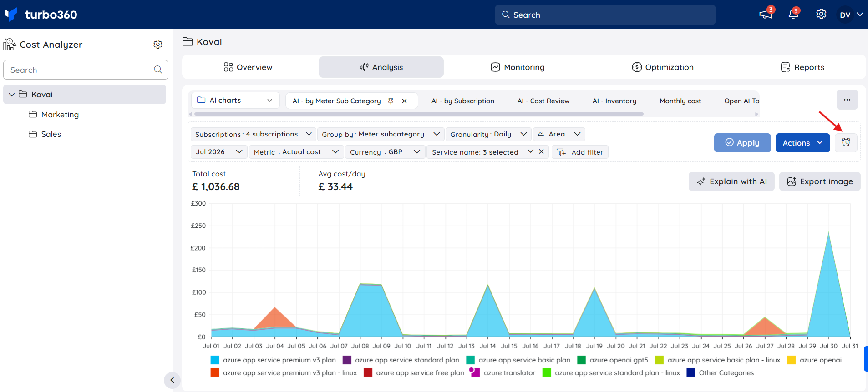
Task: Click the alarm clock schedule icon
Action: [846, 142]
